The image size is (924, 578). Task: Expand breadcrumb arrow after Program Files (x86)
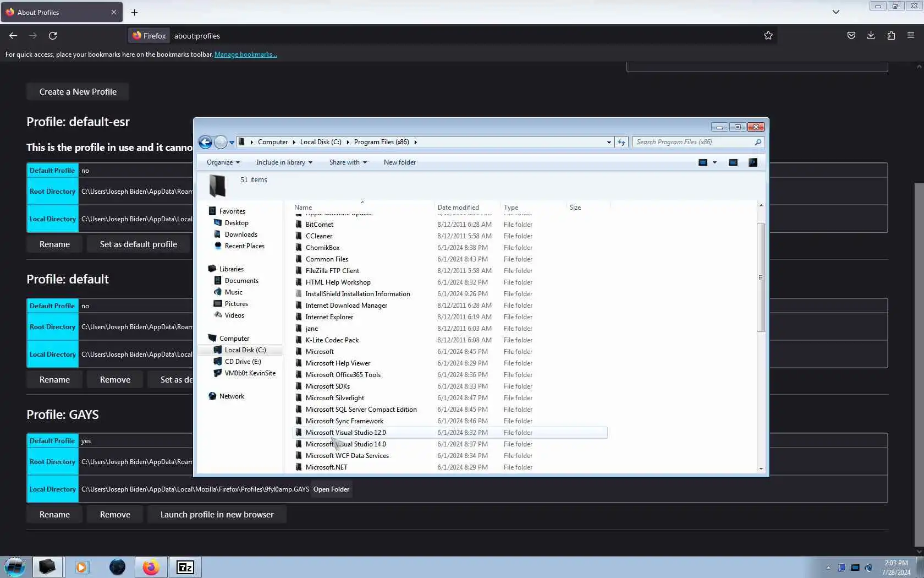tap(415, 142)
